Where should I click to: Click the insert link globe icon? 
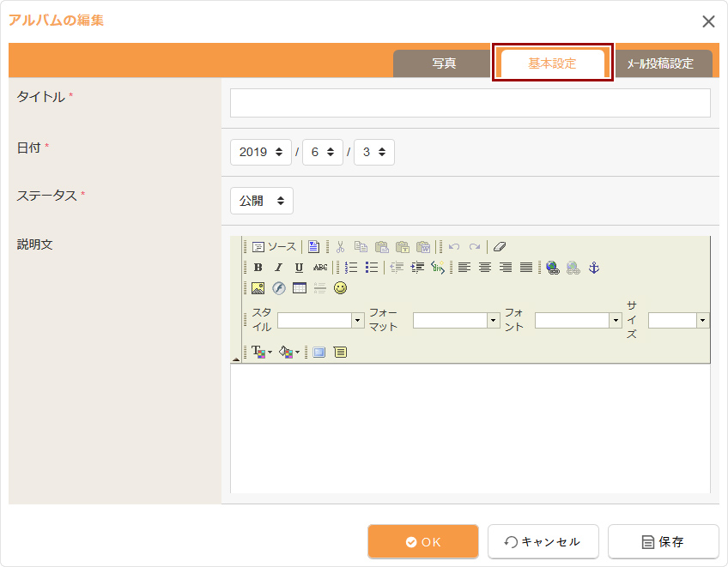tap(553, 268)
